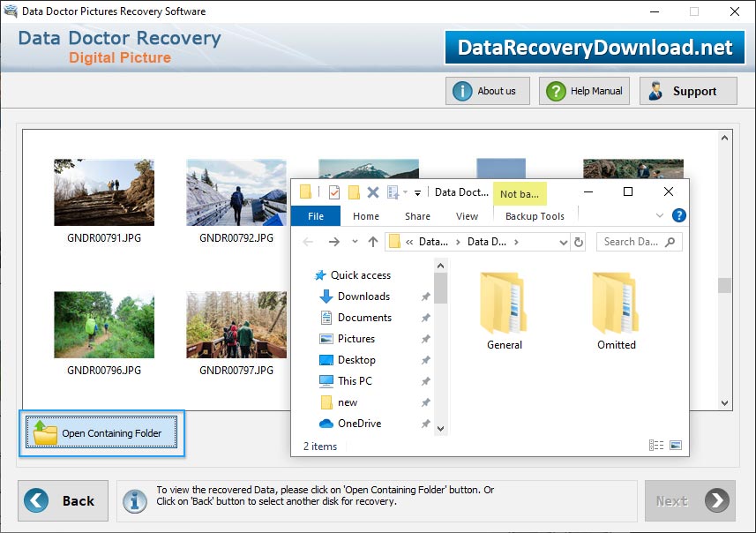Click folder icon in address bar
Screen dimensions: 756x533
394,241
